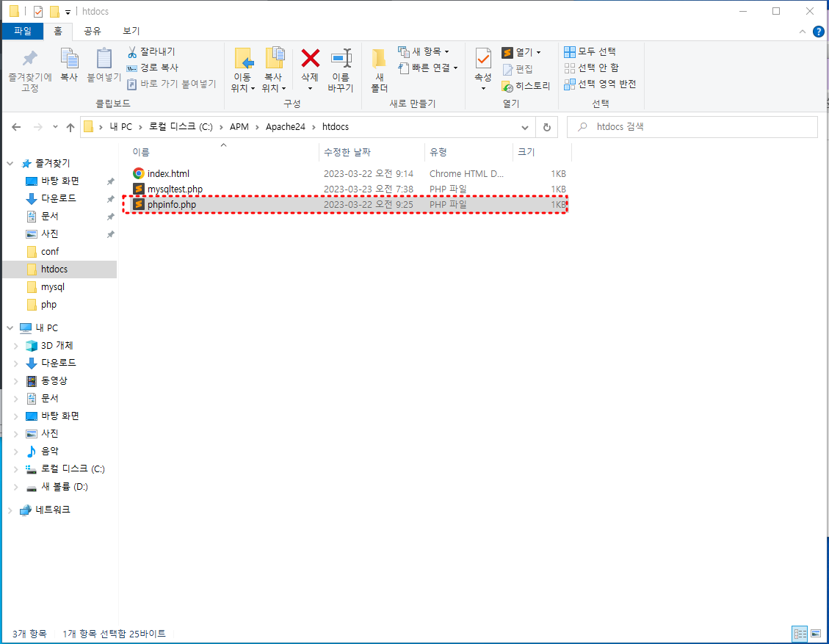Click 로컬 디스크 (C:) in the address path

click(181, 127)
